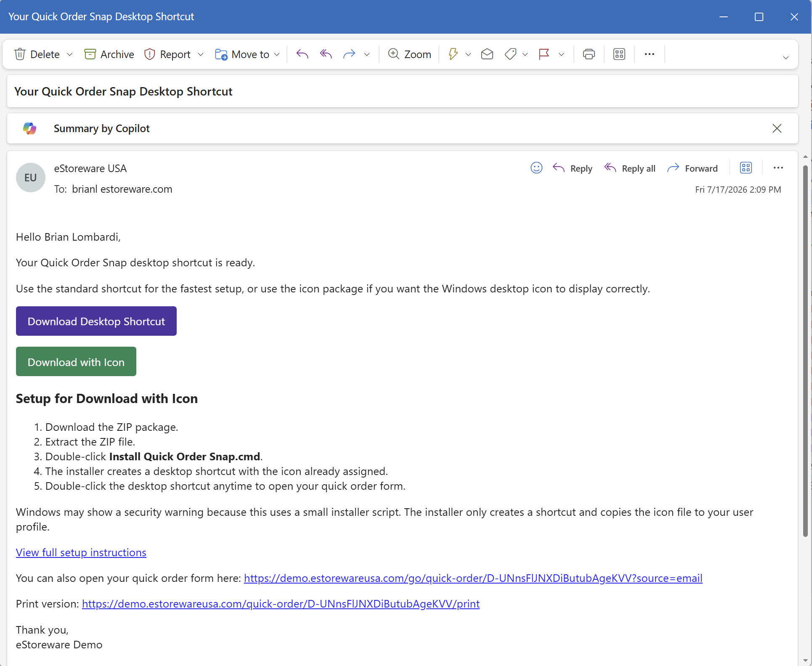Viewport: 812px width, 666px height.
Task: Click Reply all in the message header
Action: tap(630, 168)
